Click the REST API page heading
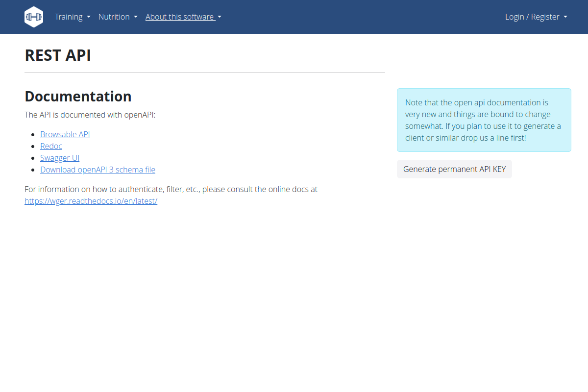This screenshot has width=588, height=392. pos(58,55)
